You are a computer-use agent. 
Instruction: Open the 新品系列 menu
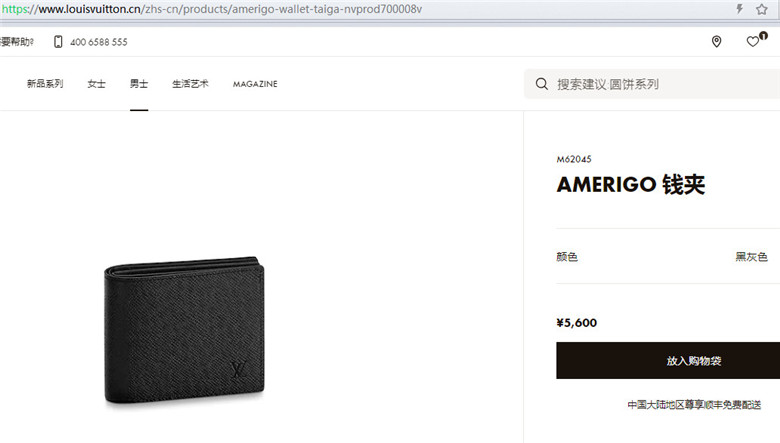[45, 84]
